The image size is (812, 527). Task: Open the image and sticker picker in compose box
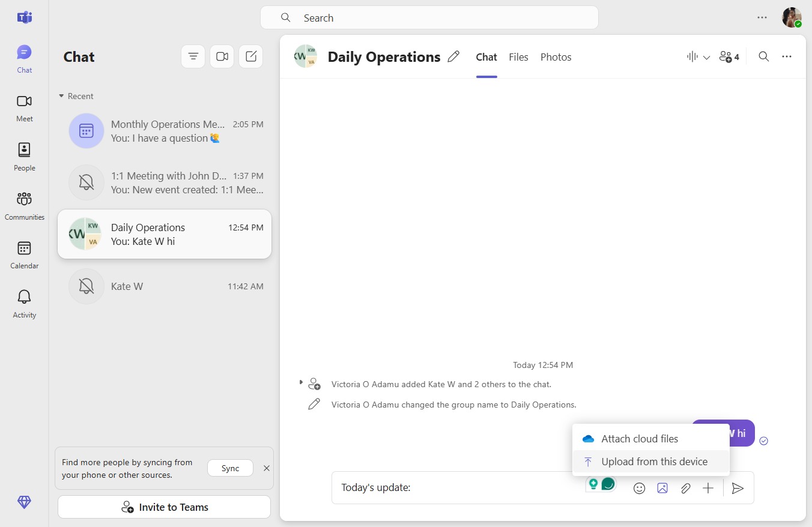pyautogui.click(x=662, y=488)
